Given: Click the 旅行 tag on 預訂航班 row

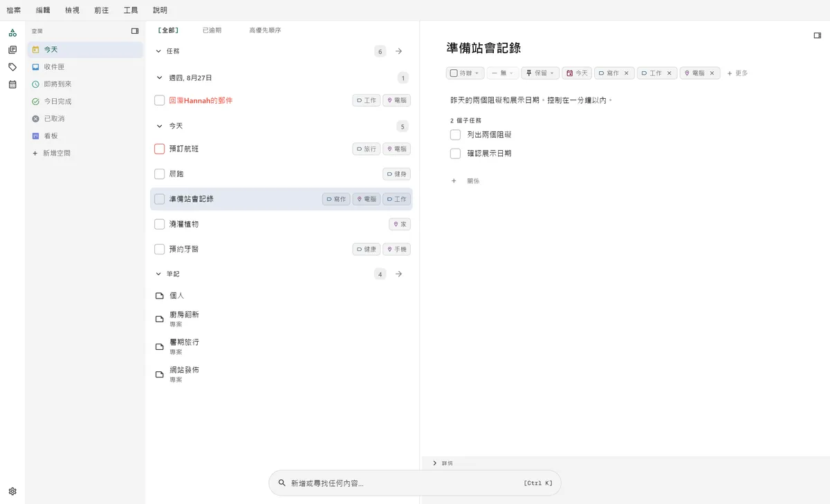Looking at the screenshot, I should [x=367, y=149].
